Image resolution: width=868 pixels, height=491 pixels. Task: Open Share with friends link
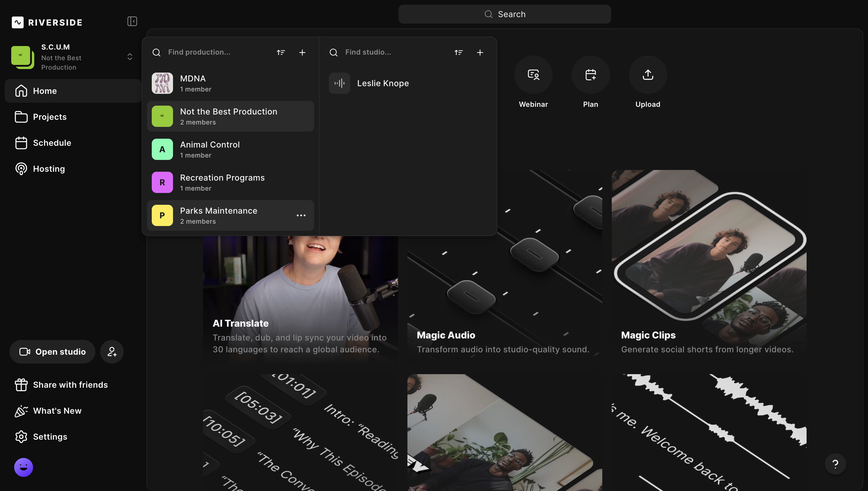click(70, 385)
